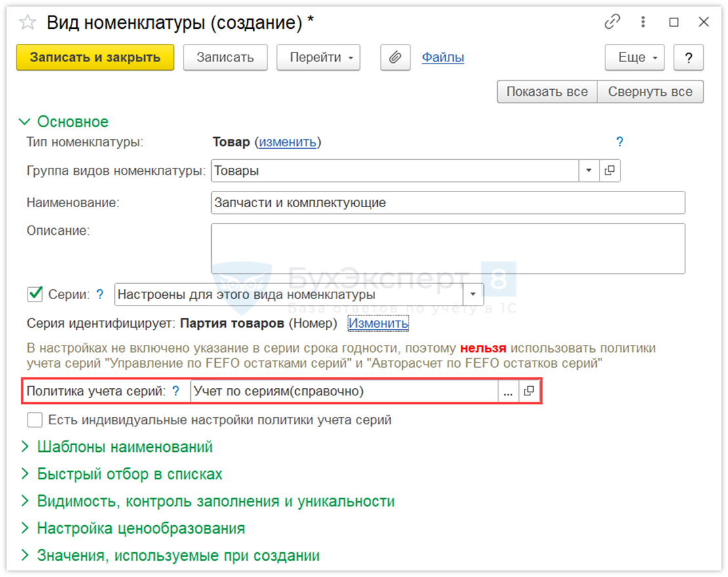
Task: Click Записать и закрыть button
Action: click(95, 58)
